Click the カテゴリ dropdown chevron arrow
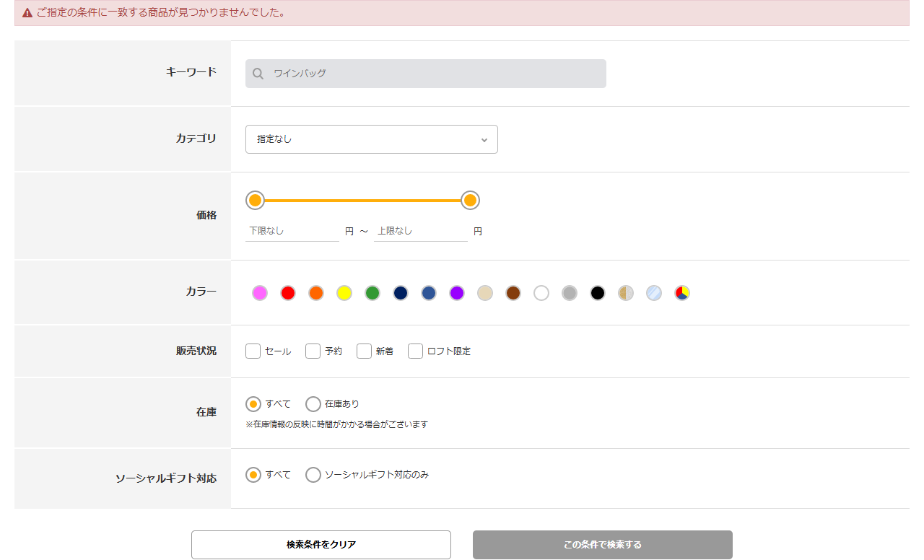This screenshot has width=924, height=560. coord(484,140)
